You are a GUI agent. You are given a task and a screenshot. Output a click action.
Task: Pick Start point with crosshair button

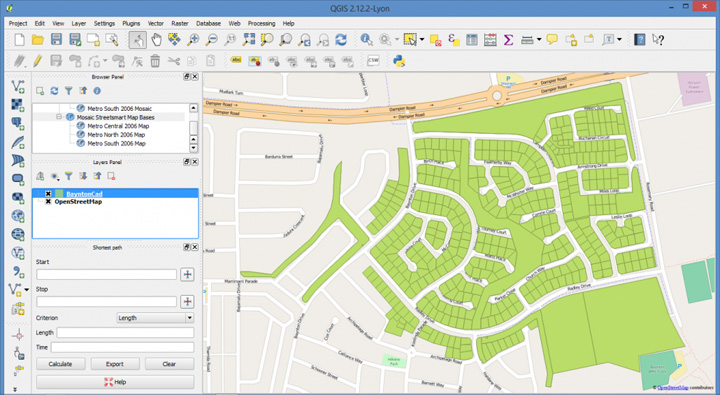[187, 275]
